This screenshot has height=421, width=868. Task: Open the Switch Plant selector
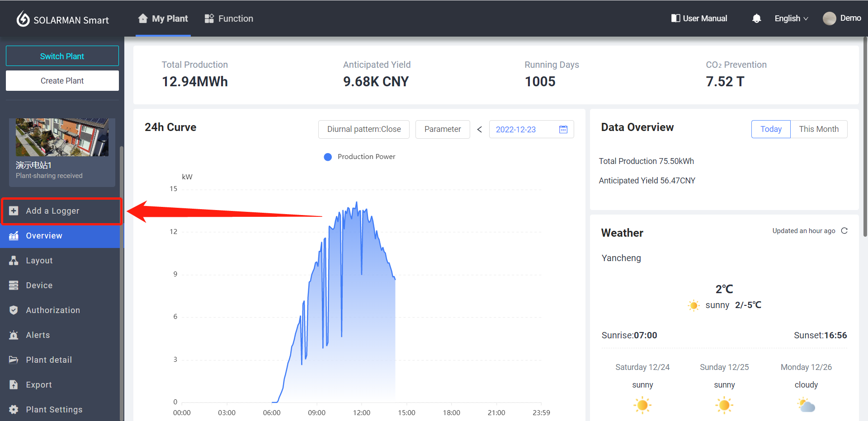(x=62, y=56)
